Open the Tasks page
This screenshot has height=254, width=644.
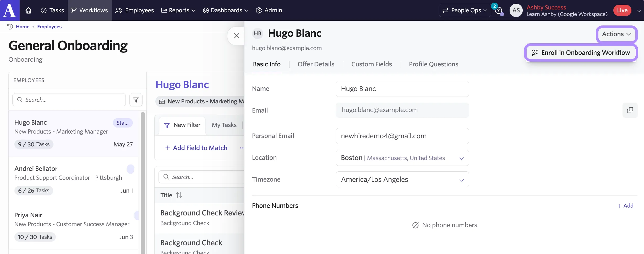pyautogui.click(x=52, y=10)
